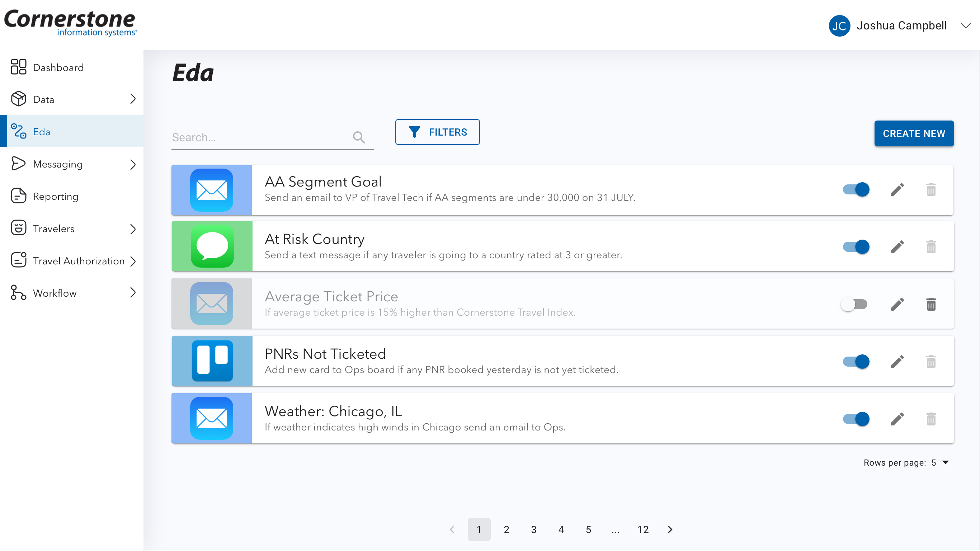
Task: Go to Dashboard in the sidebar
Action: (x=58, y=67)
